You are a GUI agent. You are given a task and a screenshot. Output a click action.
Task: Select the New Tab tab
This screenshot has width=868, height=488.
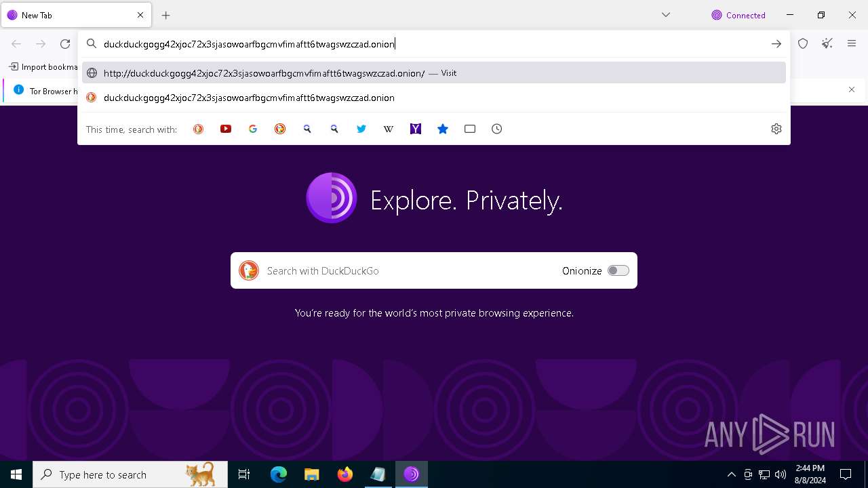tap(76, 15)
